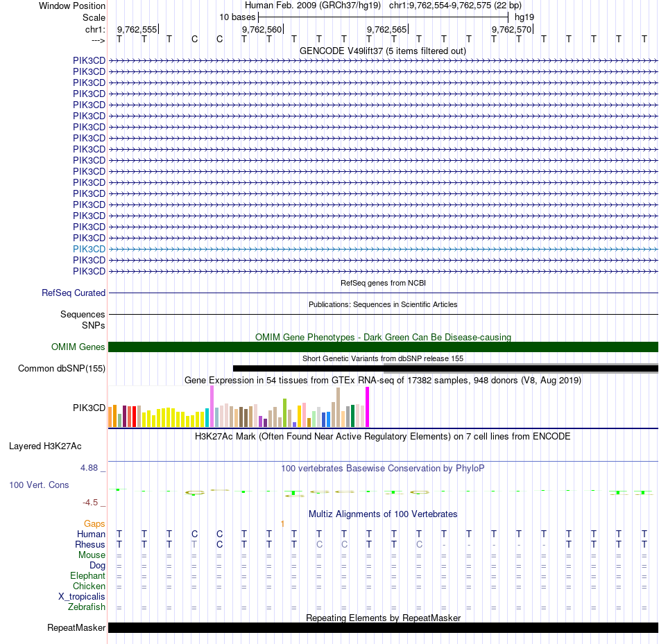Click the '-->' sequence direction arrow label
This screenshot has height=644, width=659.
(98, 40)
